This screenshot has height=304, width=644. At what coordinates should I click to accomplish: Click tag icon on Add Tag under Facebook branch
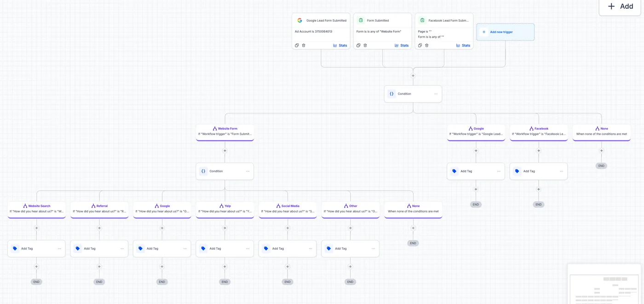(517, 171)
